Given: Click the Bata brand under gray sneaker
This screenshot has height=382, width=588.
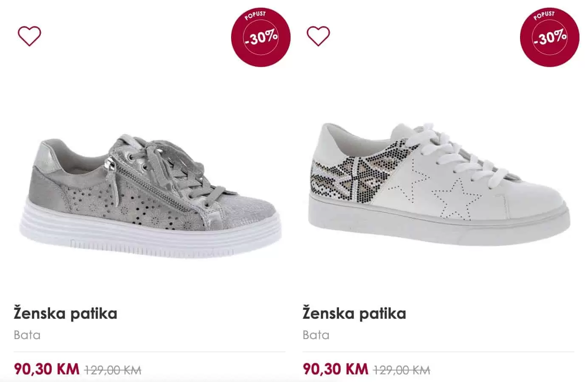Looking at the screenshot, I should [x=27, y=335].
